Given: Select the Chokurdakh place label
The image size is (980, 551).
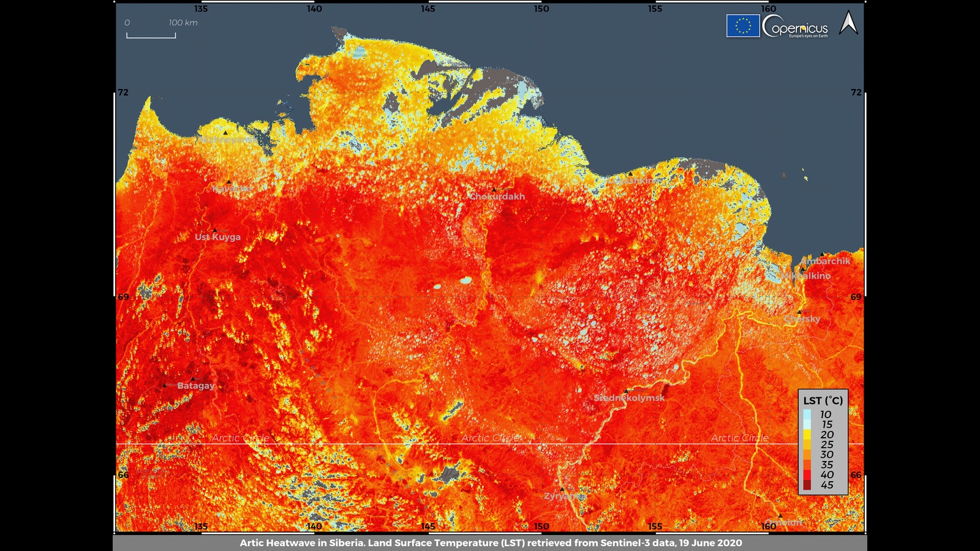Looking at the screenshot, I should click(x=497, y=197).
